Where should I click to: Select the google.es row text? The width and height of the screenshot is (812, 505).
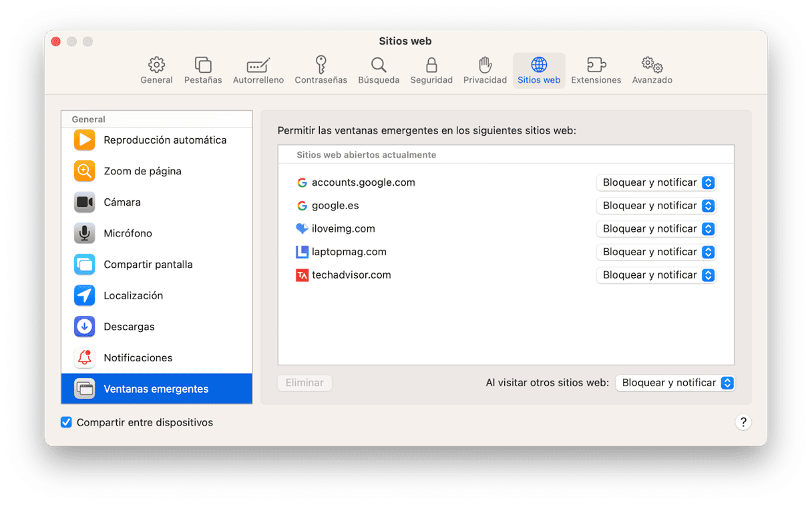click(x=335, y=206)
